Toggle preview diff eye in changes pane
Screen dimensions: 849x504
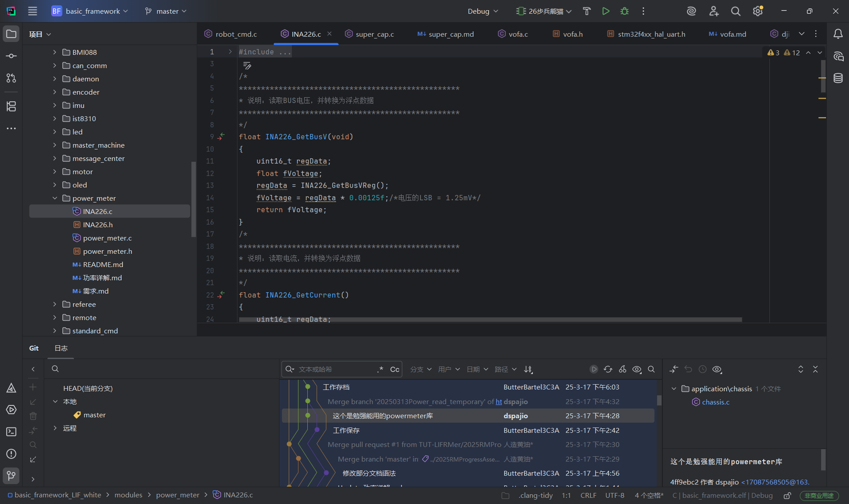tap(717, 369)
